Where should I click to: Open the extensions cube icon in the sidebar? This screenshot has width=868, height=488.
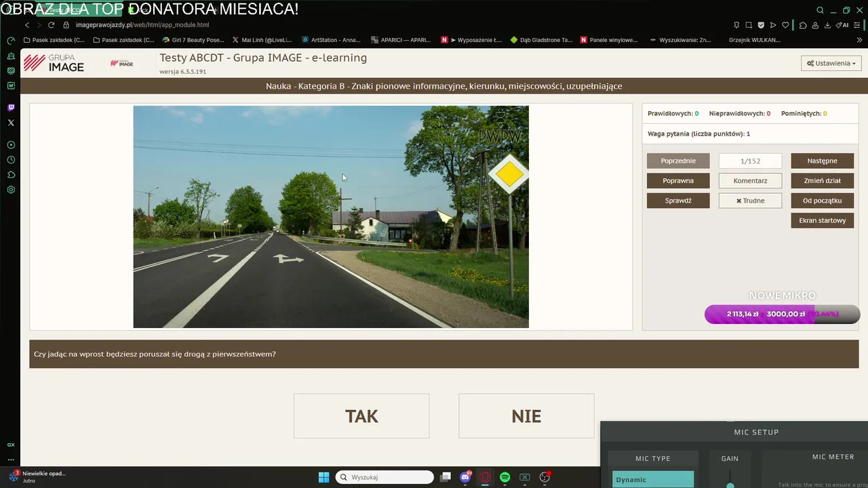click(x=11, y=175)
